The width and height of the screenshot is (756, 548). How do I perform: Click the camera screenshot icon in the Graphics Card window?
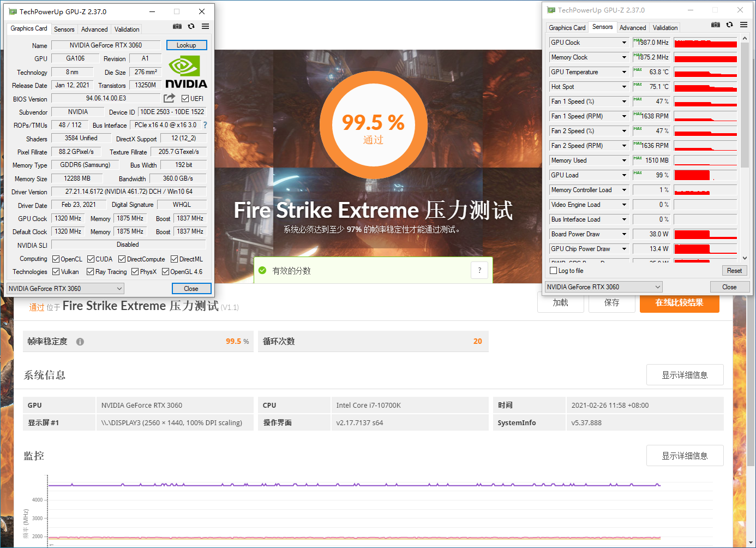(177, 26)
